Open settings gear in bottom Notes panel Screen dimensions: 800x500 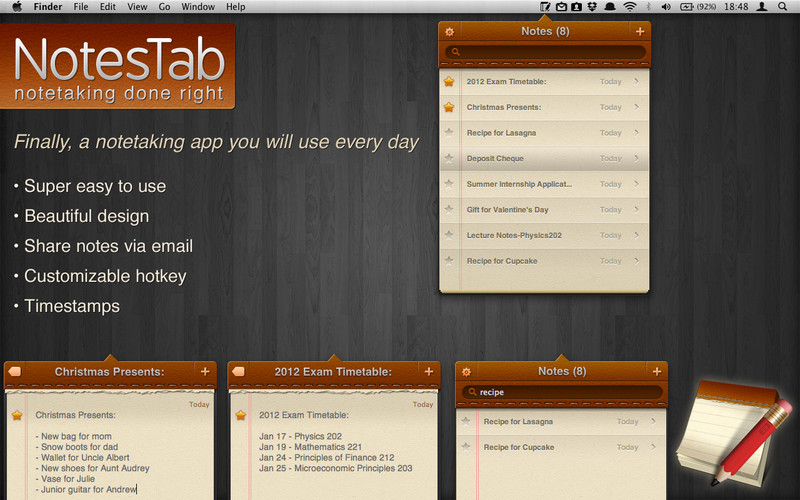coord(466,372)
